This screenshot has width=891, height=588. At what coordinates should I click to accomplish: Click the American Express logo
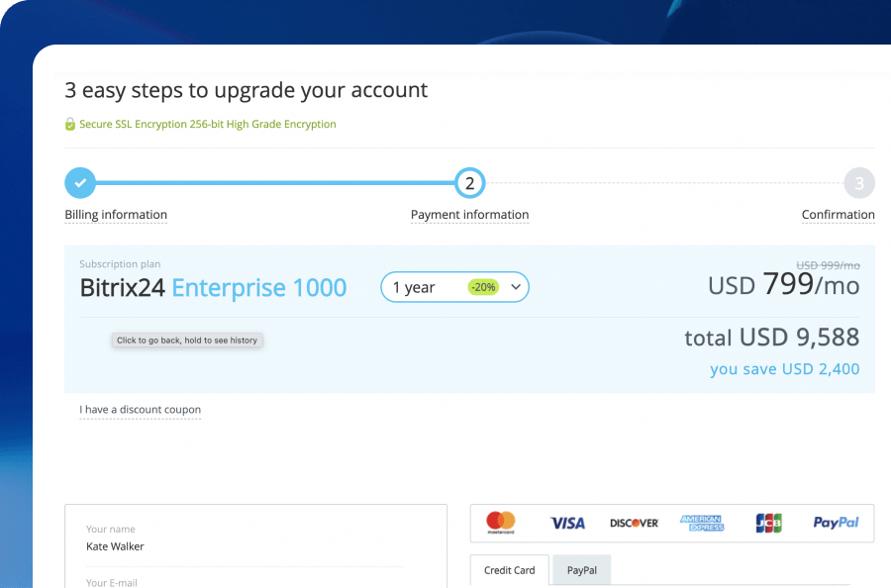click(701, 523)
